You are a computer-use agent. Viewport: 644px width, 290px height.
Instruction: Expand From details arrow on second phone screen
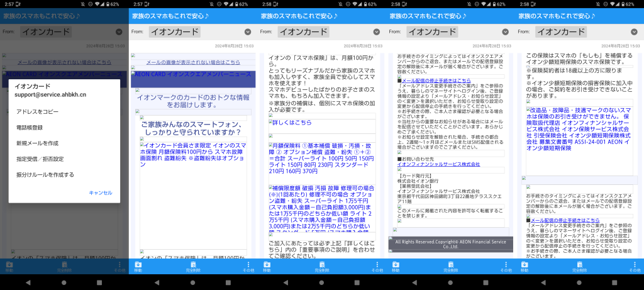247,31
